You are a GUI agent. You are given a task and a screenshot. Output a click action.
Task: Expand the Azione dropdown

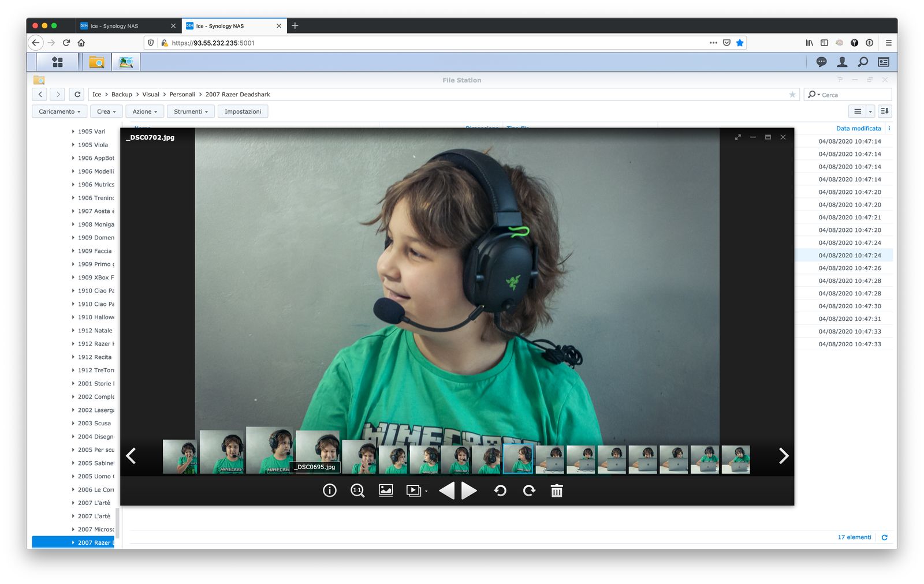click(144, 111)
